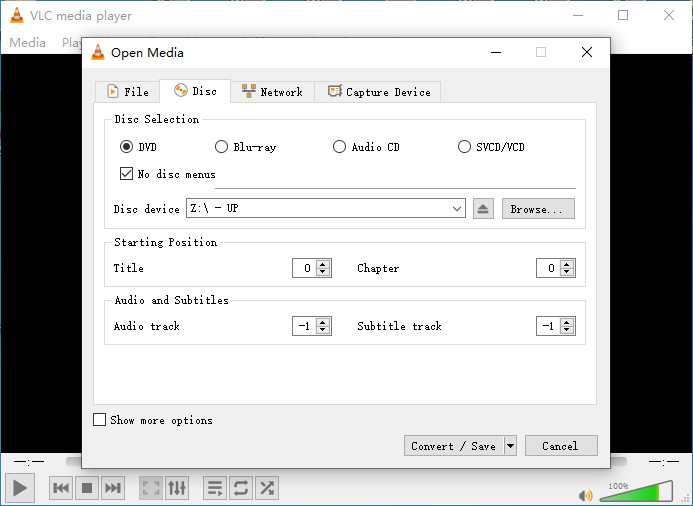Click the Convert / Save button
Screen dimensions: 693x506
[x=454, y=445]
